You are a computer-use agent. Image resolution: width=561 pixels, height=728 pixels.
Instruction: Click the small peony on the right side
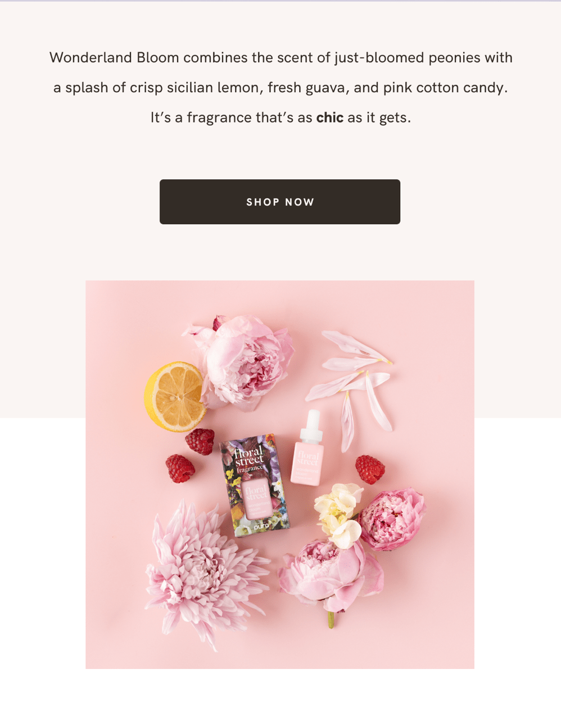tap(391, 518)
